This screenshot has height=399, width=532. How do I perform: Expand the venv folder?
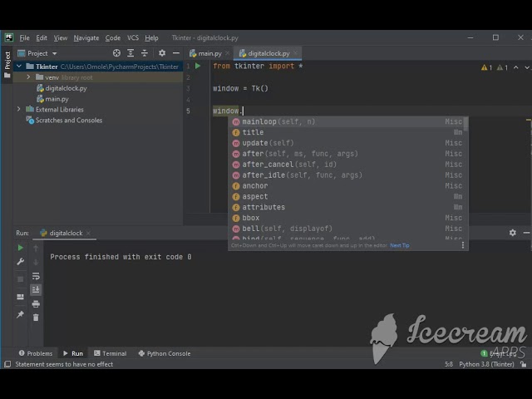28,77
